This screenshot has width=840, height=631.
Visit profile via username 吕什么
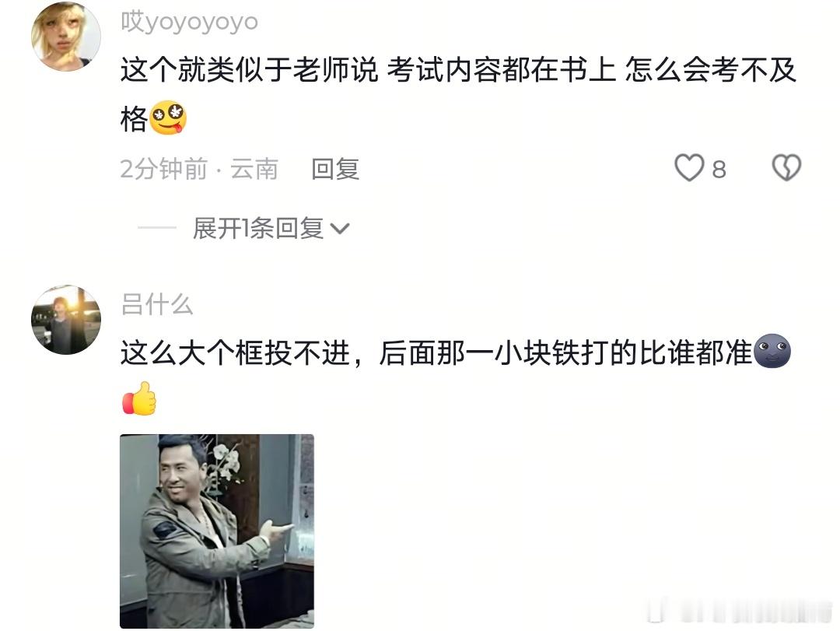156,304
